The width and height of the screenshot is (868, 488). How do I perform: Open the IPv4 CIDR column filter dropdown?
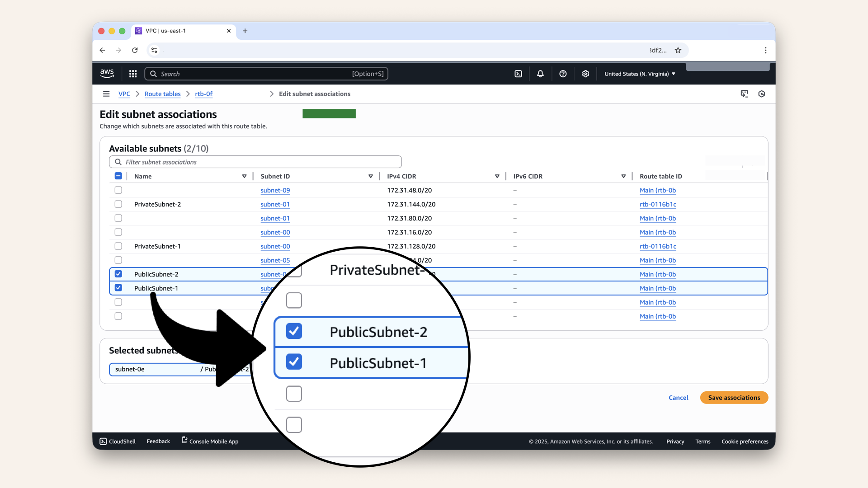[497, 176]
